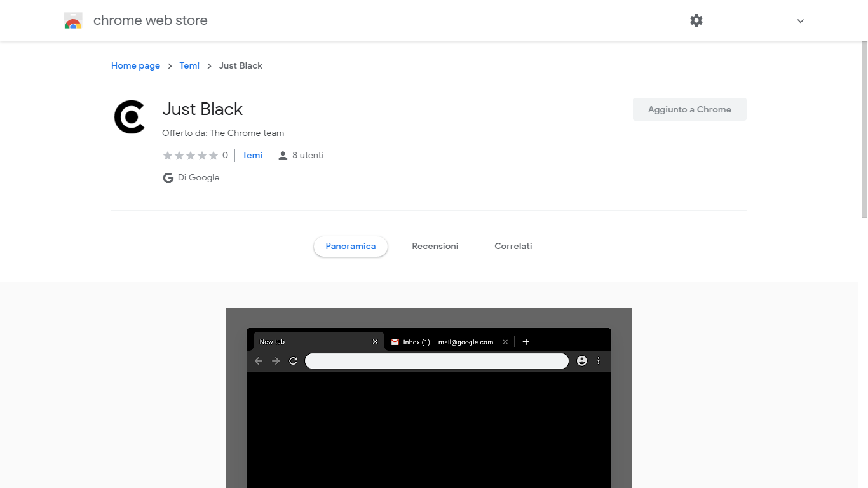This screenshot has height=488, width=868.
Task: Click the Chrome Web Store logo
Action: click(x=73, y=20)
